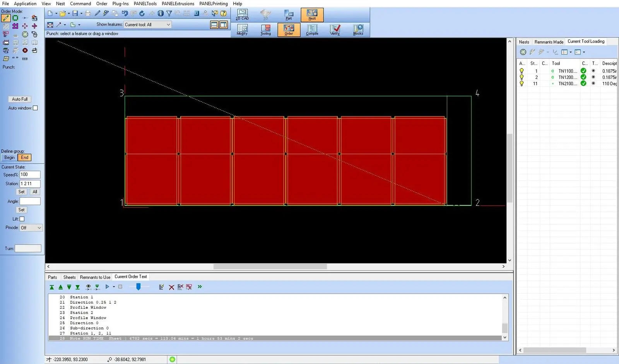Click the simulation speed slider handle
The height and width of the screenshot is (364, 619).
(x=138, y=287)
